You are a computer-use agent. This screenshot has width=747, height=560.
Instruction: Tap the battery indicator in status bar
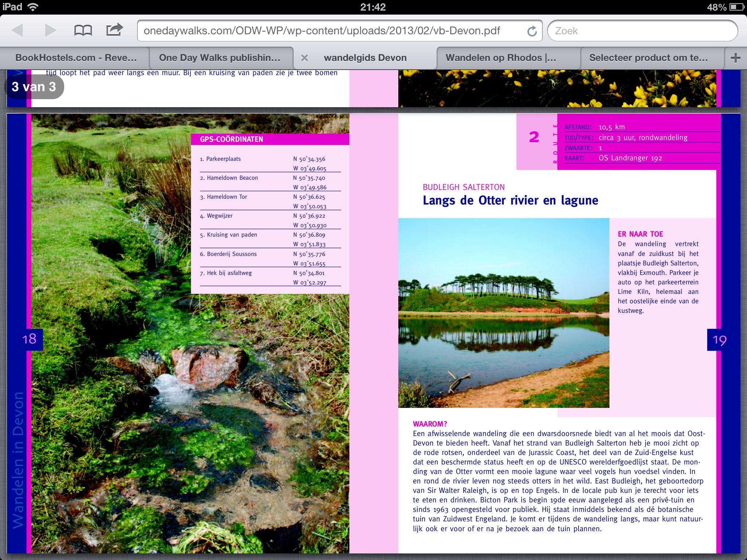pos(737,7)
